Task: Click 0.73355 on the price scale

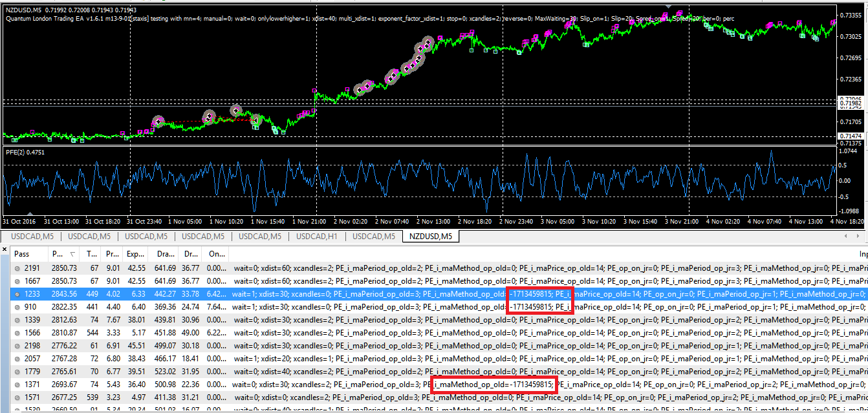Action: tap(852, 15)
